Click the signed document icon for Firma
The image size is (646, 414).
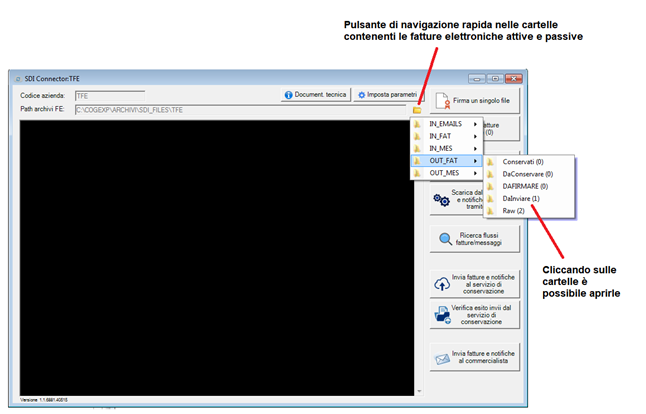pos(443,101)
